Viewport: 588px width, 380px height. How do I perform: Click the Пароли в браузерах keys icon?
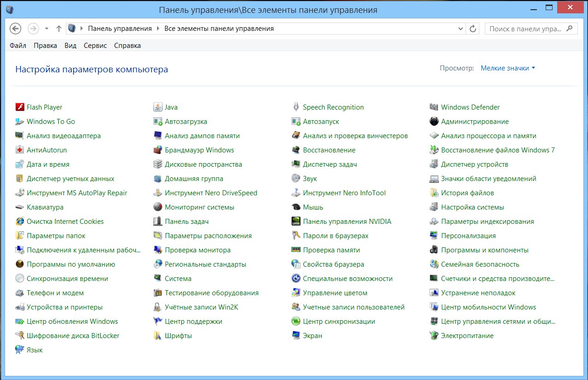296,236
